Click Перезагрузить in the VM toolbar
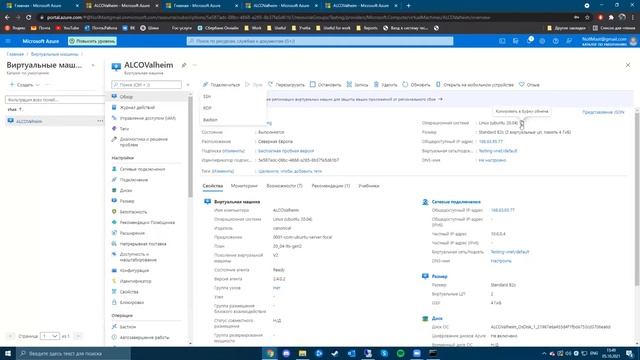The height and width of the screenshot is (360, 640). [x=286, y=85]
